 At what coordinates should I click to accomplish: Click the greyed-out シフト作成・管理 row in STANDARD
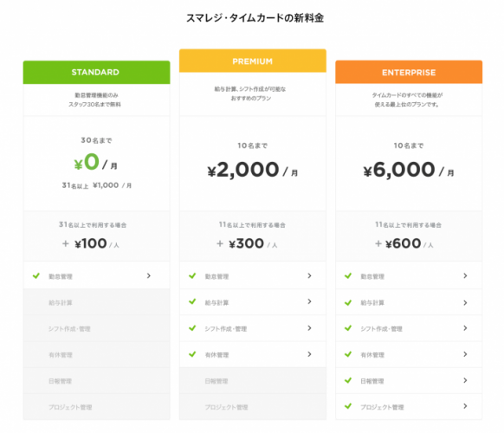pos(96,328)
